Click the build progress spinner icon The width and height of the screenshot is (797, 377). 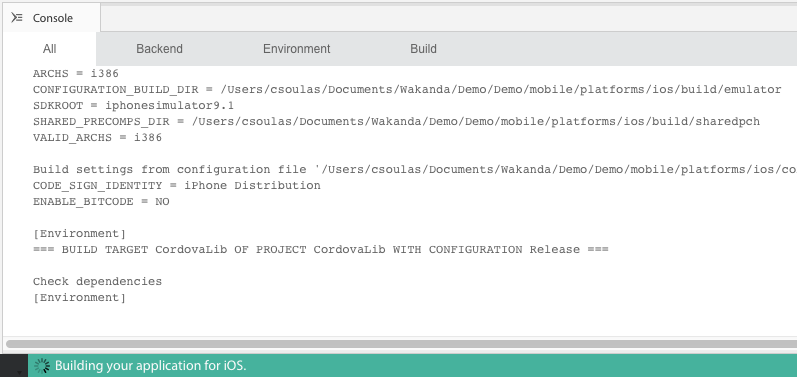[42, 365]
